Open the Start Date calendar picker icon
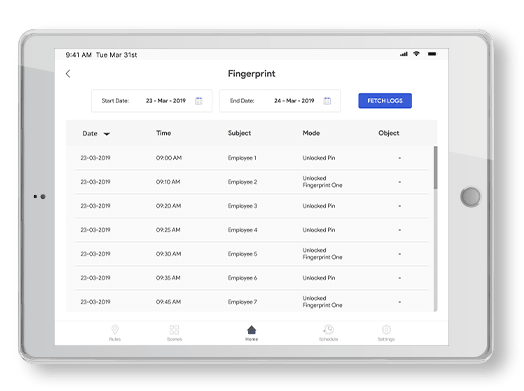The width and height of the screenshot is (524, 391). (x=199, y=101)
